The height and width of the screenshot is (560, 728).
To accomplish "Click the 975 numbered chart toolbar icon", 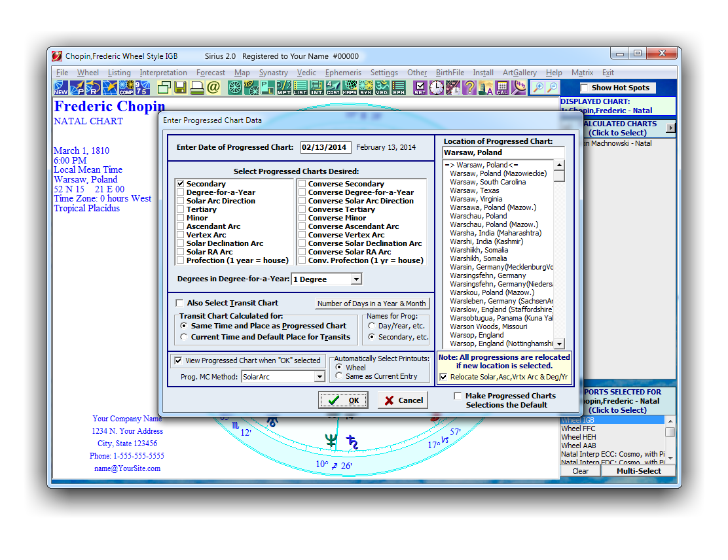I will point(143,87).
